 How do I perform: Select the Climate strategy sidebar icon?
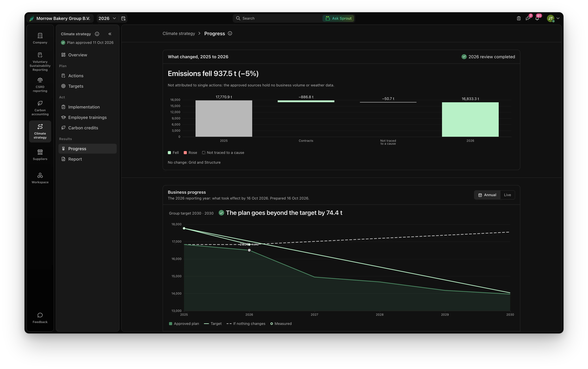40,131
